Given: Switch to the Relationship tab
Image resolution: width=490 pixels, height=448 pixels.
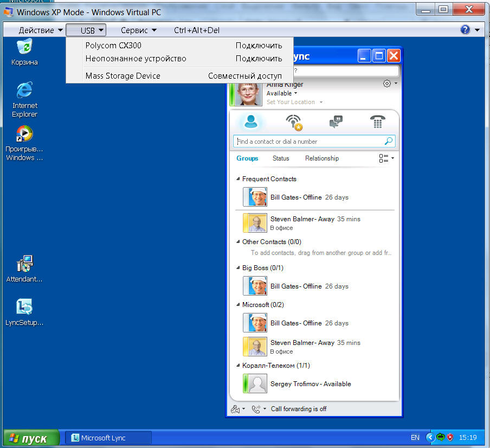Looking at the screenshot, I should 322,158.
